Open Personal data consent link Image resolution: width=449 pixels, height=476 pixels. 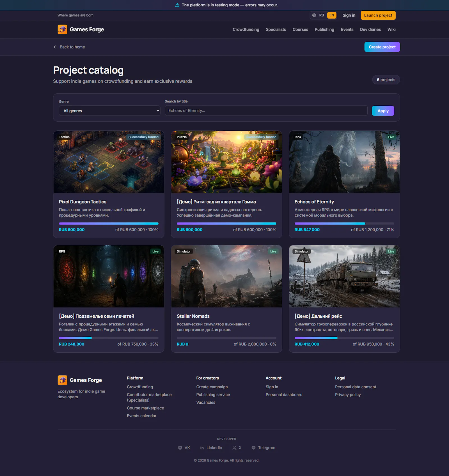click(356, 387)
